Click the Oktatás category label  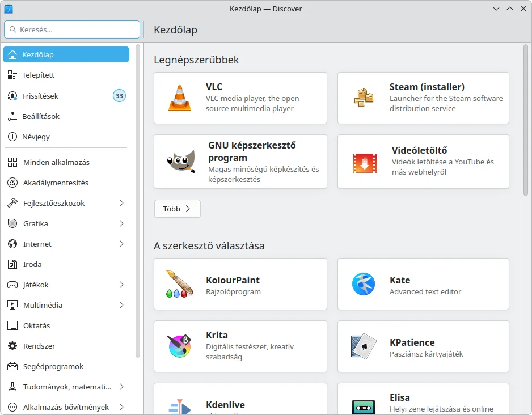[x=37, y=325]
